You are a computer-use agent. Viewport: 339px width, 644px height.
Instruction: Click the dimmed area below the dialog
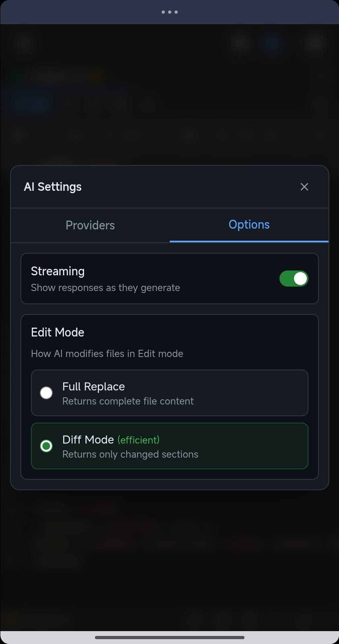pos(169,563)
